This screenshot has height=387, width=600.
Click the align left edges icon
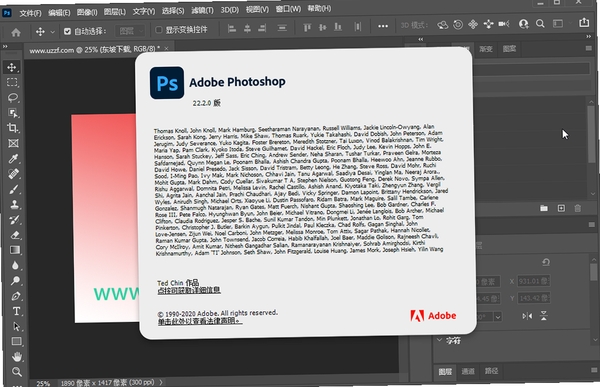pyautogui.click(x=232, y=28)
